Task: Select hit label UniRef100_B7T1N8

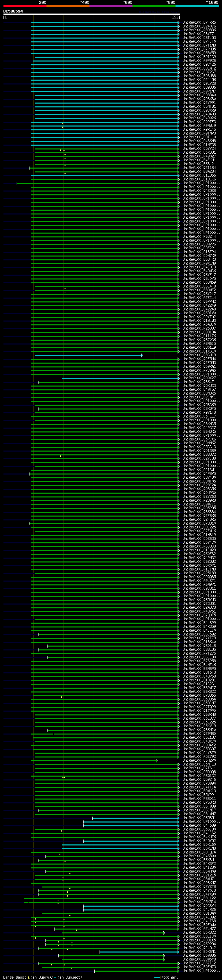Action: [x=199, y=45]
